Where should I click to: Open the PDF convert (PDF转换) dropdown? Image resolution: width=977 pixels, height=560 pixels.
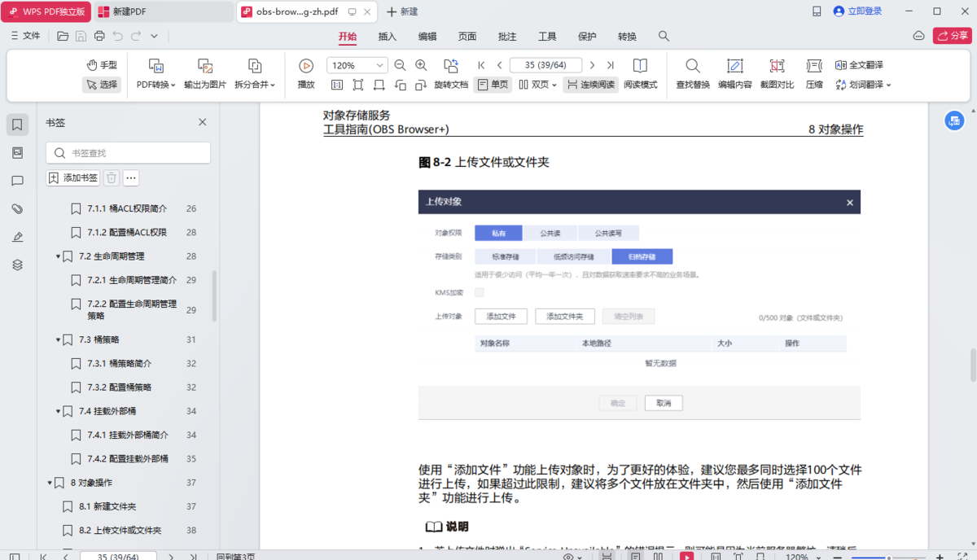tap(155, 72)
